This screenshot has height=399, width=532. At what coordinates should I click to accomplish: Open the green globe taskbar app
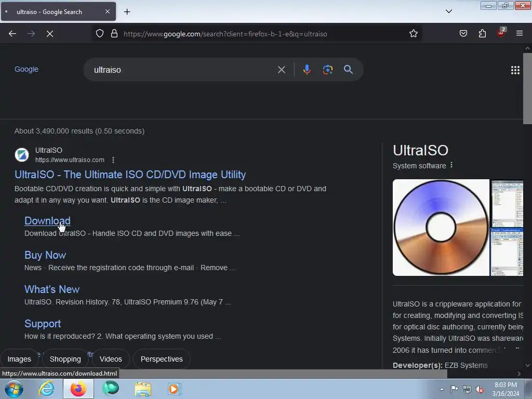[111, 389]
